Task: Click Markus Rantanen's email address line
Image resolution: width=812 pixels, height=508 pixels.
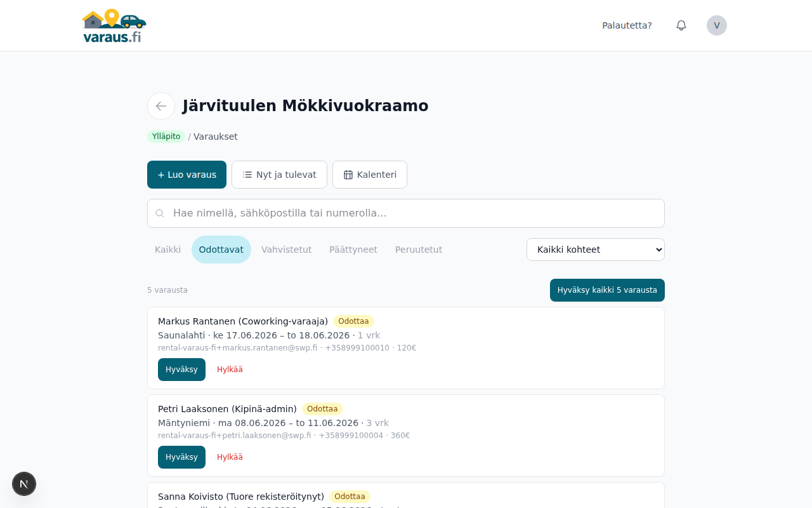Action: 287,348
